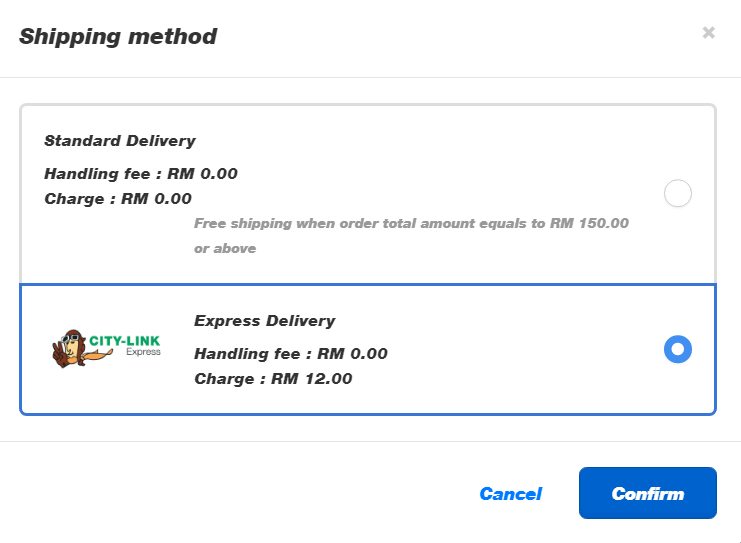
Task: Click the Standard Charge RM 0.00 line
Action: click(118, 199)
